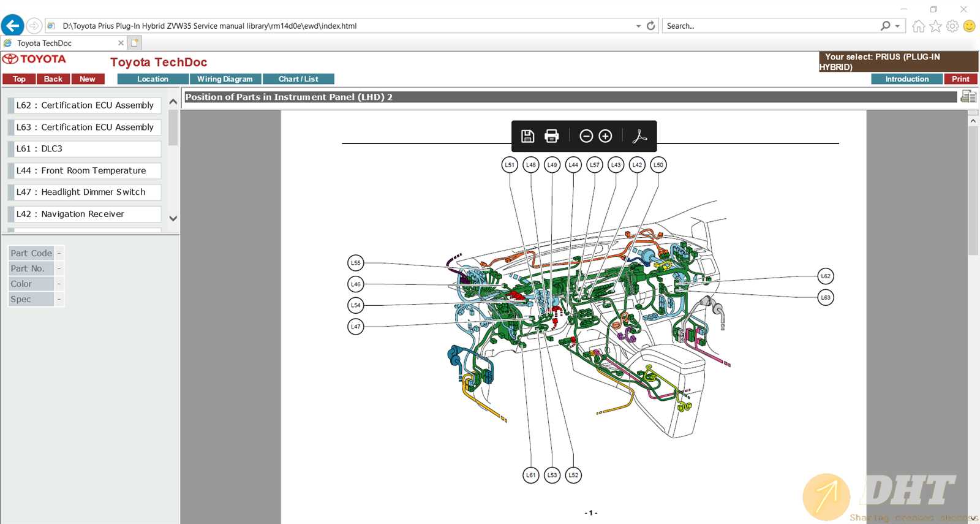Switch to Wiring Diagram tab
Screen dimensions: 980x524
(225, 79)
